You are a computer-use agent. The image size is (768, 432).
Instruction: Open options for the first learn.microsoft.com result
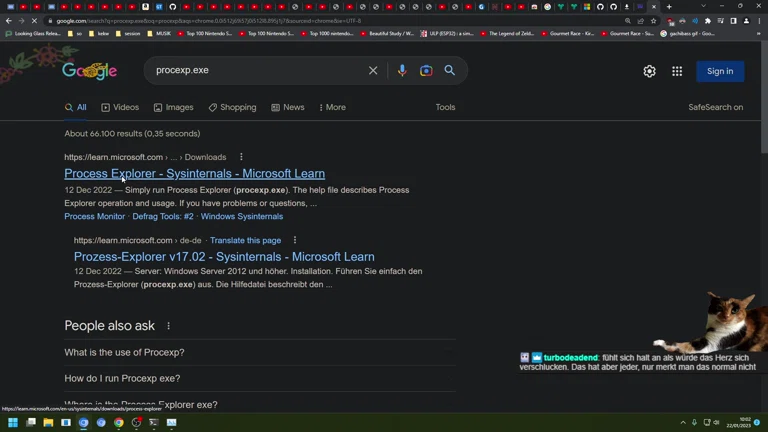click(x=241, y=157)
